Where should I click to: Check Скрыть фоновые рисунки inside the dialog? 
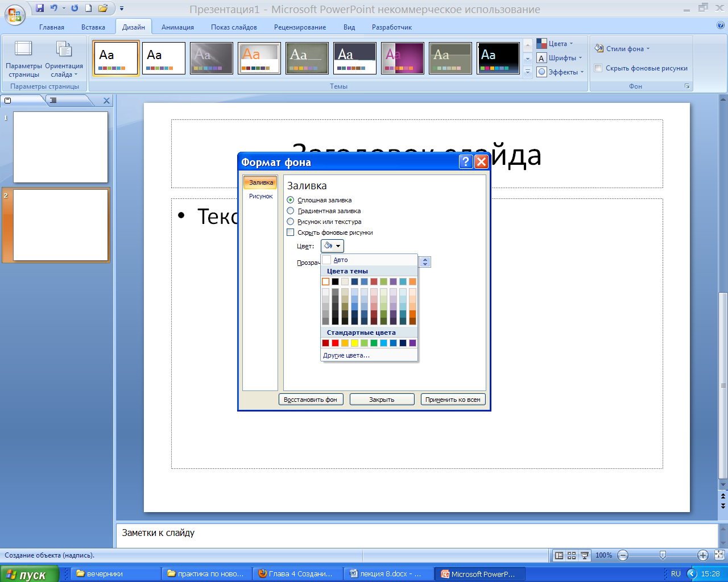(330, 232)
